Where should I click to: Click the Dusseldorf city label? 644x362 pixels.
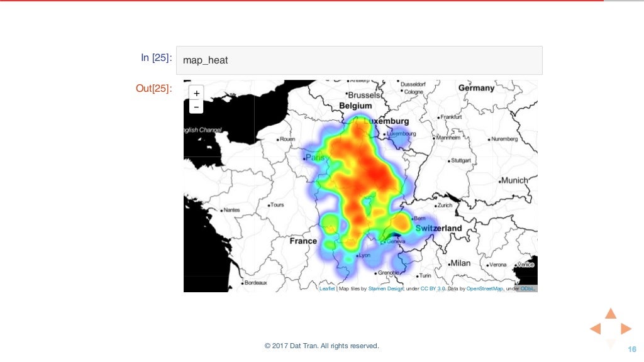[413, 84]
